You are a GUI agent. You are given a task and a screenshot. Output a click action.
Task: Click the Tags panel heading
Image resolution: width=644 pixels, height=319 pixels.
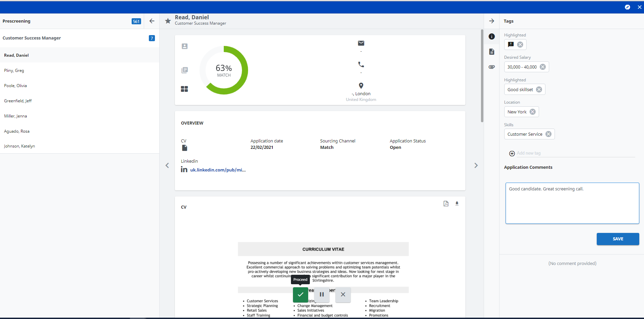509,21
